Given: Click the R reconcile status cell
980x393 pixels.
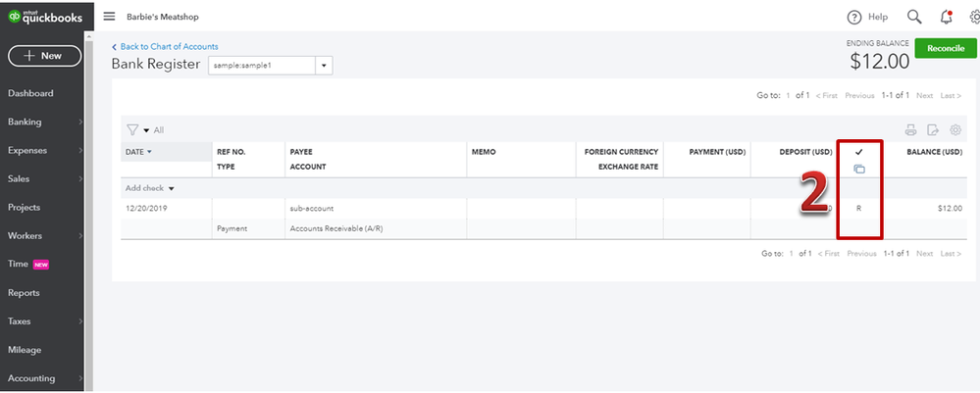Looking at the screenshot, I should [x=858, y=208].
